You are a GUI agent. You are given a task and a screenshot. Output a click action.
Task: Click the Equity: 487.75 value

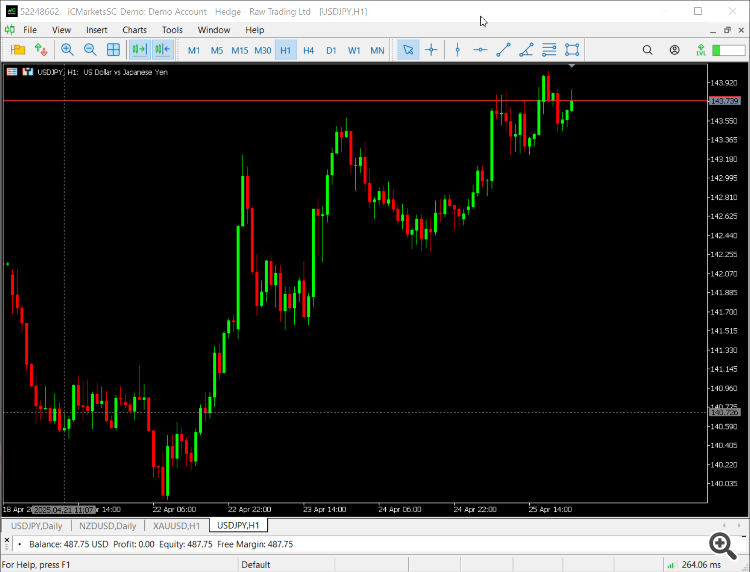coord(186,544)
